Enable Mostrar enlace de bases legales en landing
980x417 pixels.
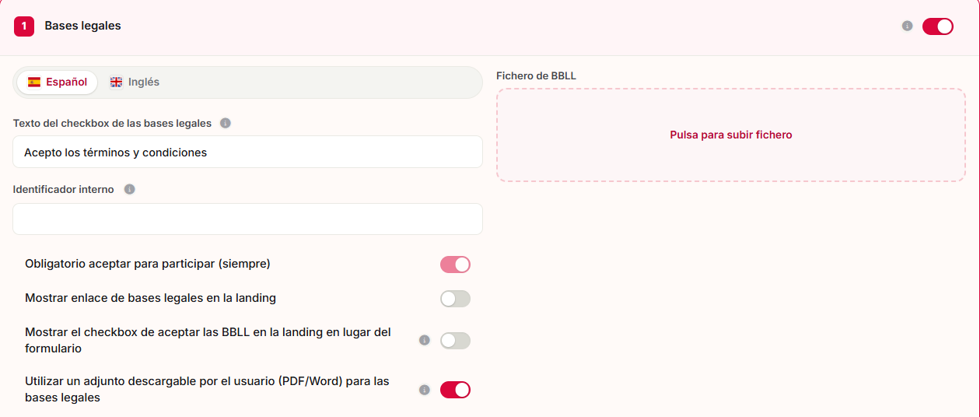click(456, 299)
